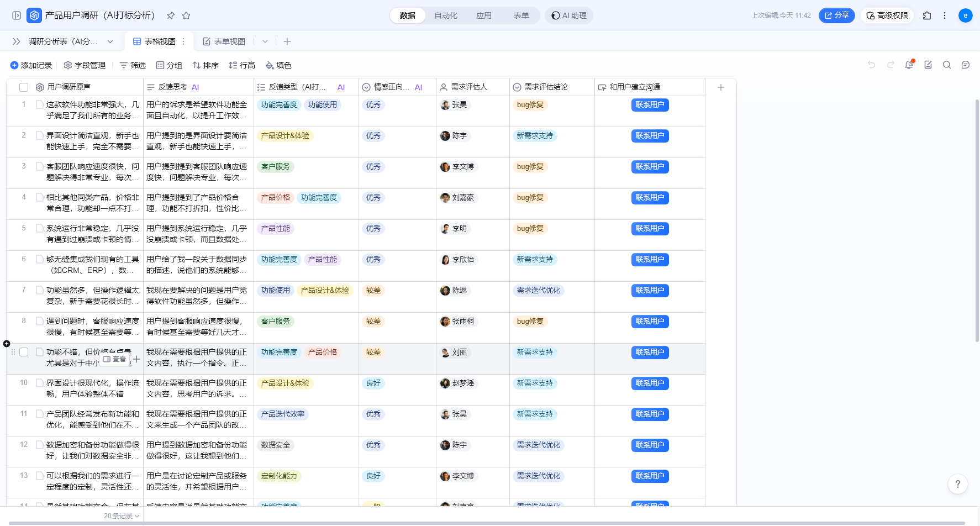Click the horizontal scrollbar at the bottom
The width and height of the screenshot is (980, 526).
pos(486,523)
